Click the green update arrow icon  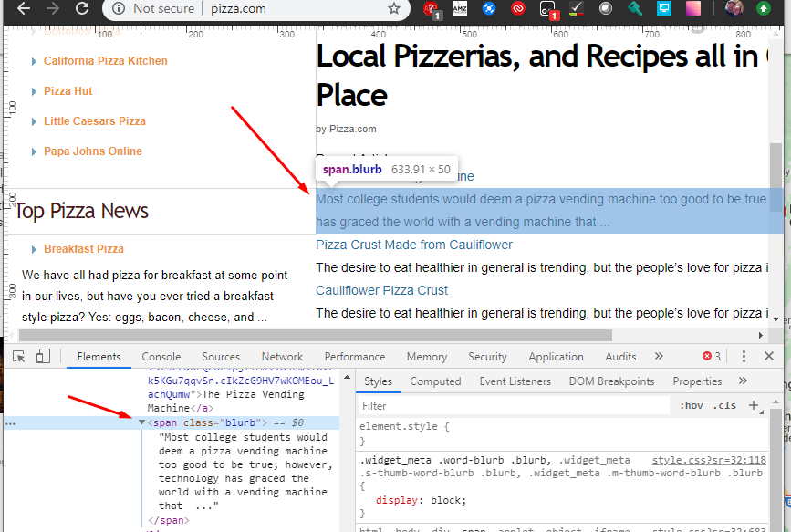click(764, 8)
